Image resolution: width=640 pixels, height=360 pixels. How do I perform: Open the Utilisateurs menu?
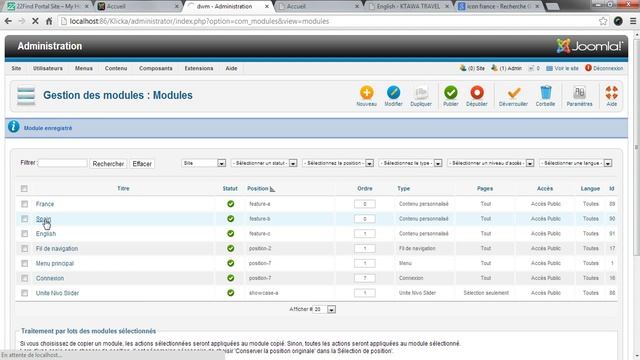tap(48, 68)
